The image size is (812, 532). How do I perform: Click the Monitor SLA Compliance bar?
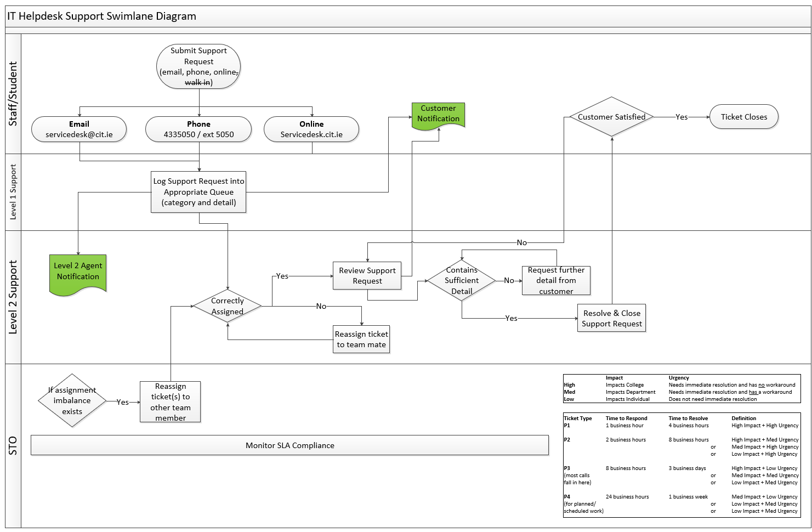(x=290, y=445)
